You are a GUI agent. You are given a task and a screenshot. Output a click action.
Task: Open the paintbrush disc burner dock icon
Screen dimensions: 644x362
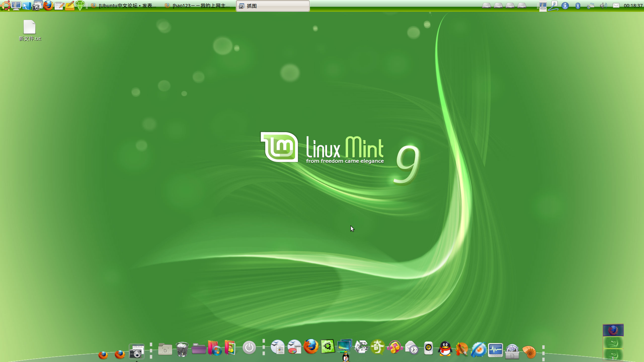(x=462, y=350)
